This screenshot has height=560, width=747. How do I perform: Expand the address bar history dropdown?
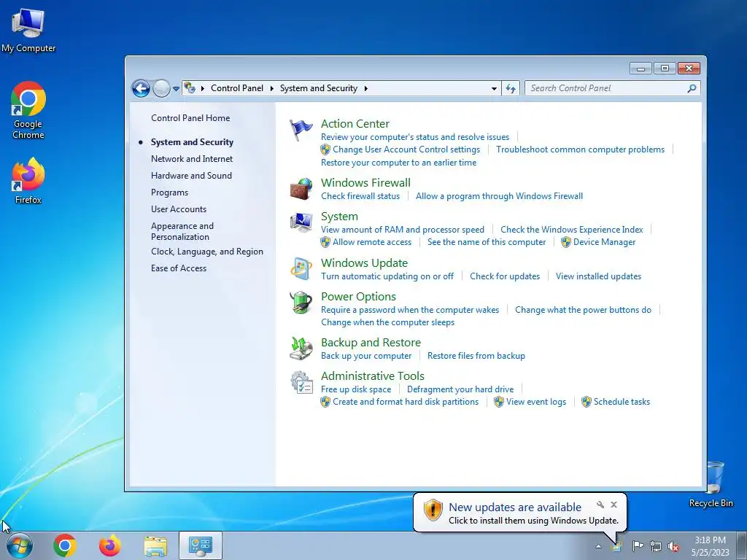point(494,88)
